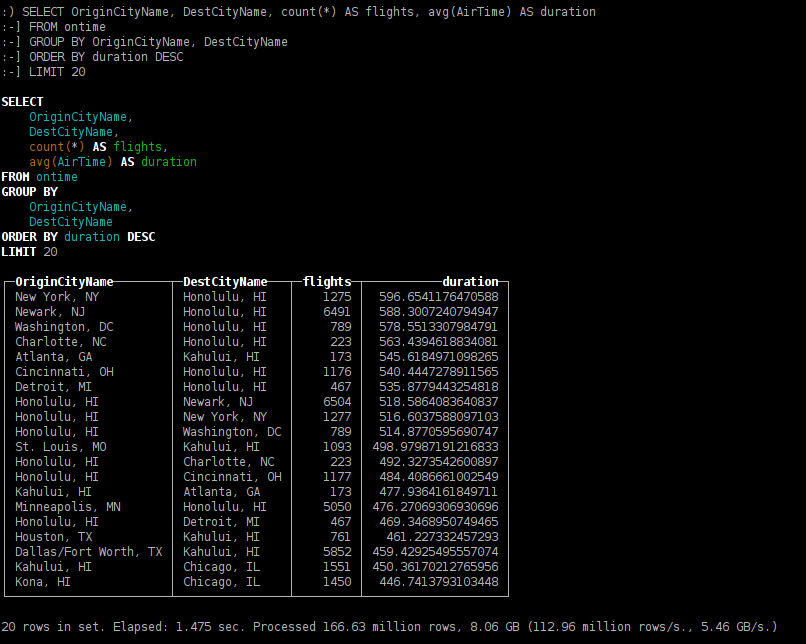Click flights value 1450

(x=337, y=582)
